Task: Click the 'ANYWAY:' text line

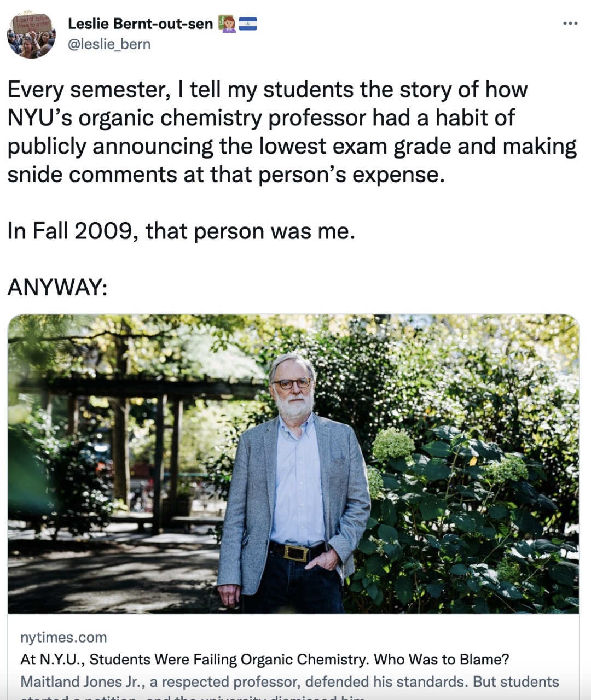Action: point(57,287)
